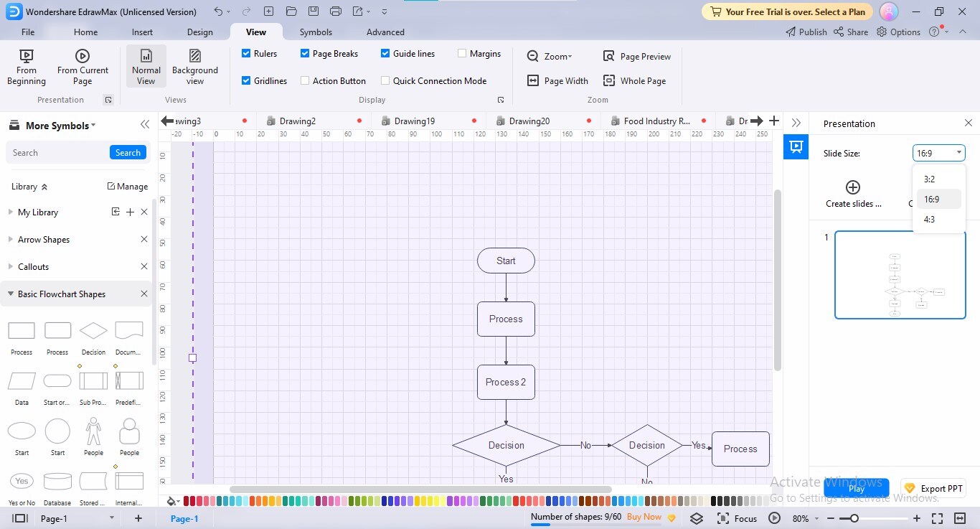Select the Decision diamond shape in library
980x529 pixels.
(x=93, y=330)
